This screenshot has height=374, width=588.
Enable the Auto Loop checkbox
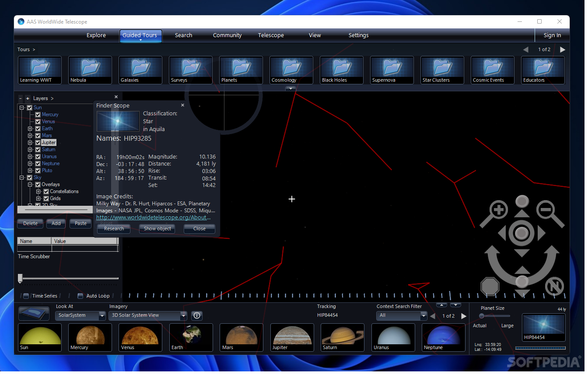[80, 296]
